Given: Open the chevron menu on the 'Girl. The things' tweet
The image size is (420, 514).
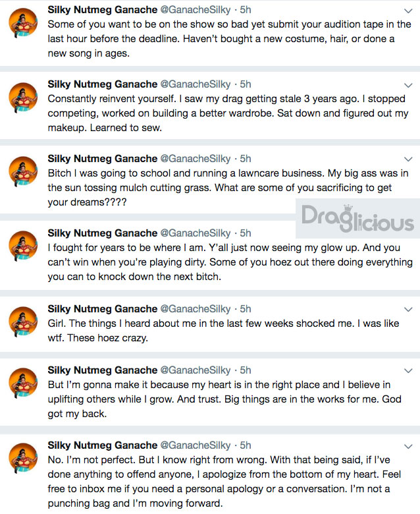Looking at the screenshot, I should [408, 310].
